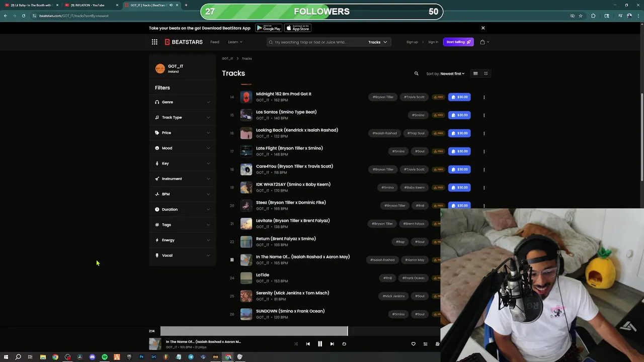Switch to the Lil Baby browser tab
644x362 pixels.
pos(31,5)
